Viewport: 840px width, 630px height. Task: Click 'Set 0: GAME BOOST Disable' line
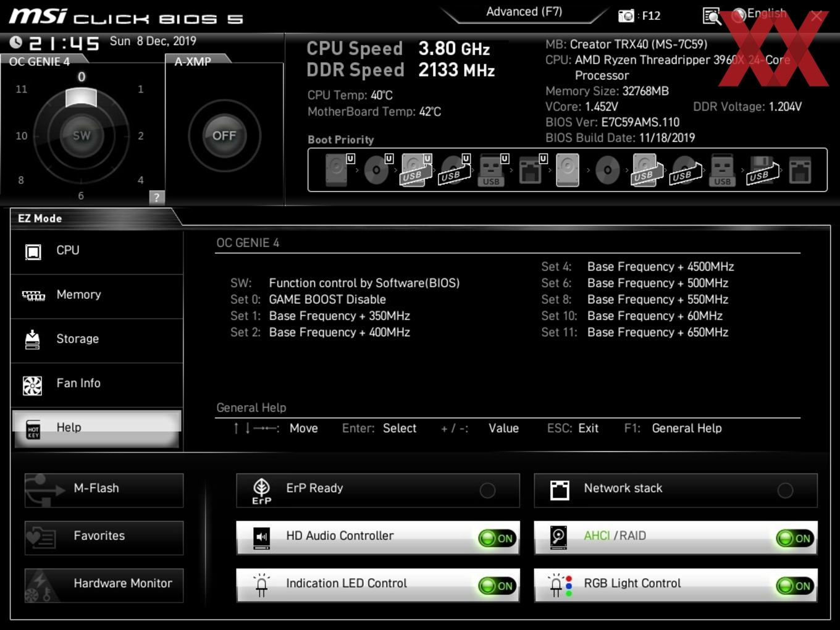308,299
